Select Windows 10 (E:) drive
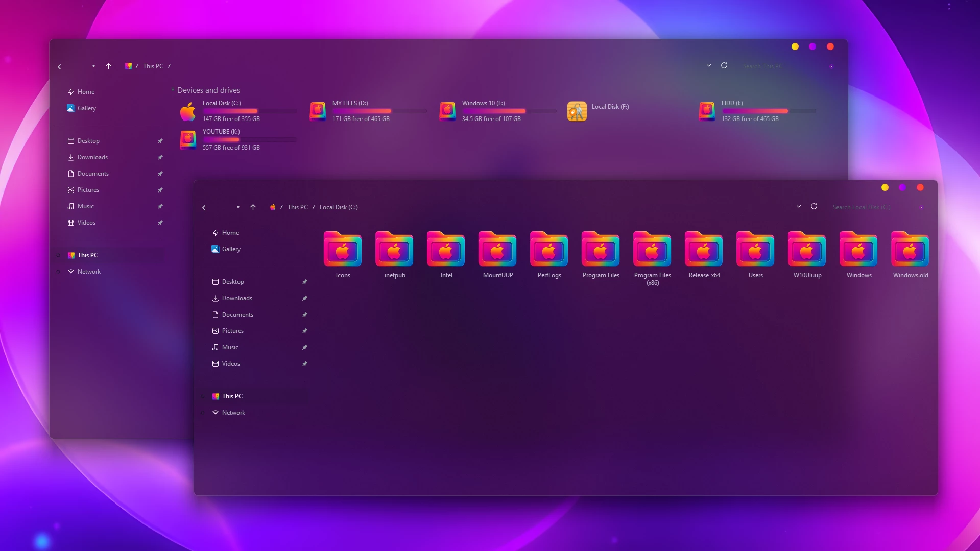980x551 pixels. tap(497, 111)
